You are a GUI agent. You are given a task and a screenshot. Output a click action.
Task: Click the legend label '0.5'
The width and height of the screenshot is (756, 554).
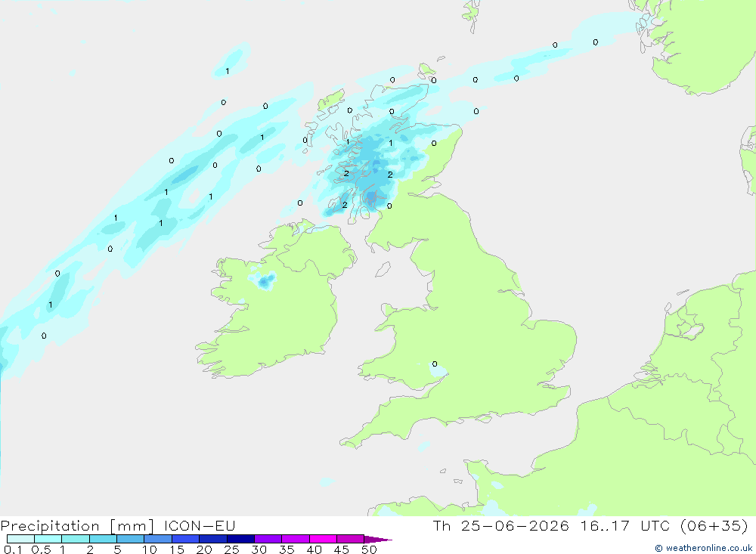41,549
